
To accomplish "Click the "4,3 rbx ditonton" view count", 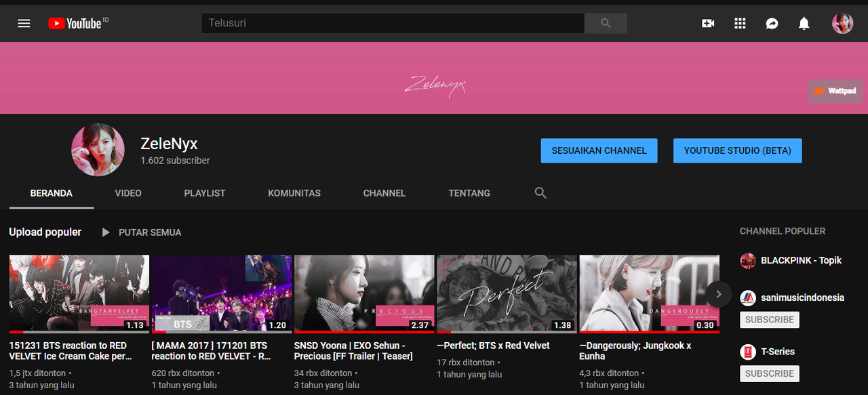I will click(x=610, y=373).
